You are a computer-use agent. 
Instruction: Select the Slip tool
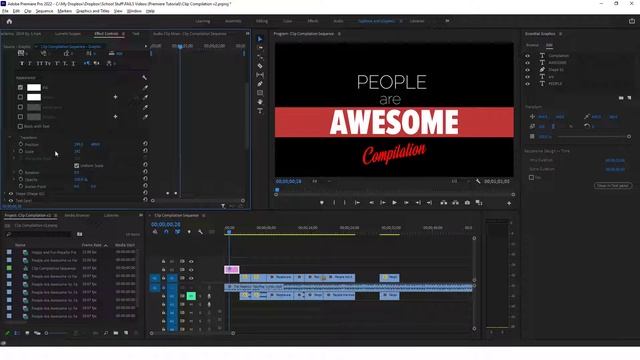coord(260,75)
